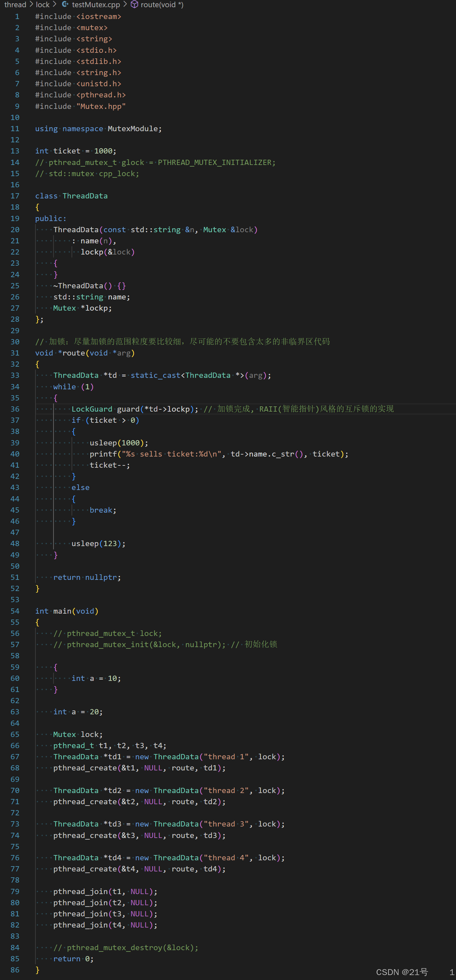Click the ThreadData constructor signature
This screenshot has height=980, width=456.
pos(155,230)
